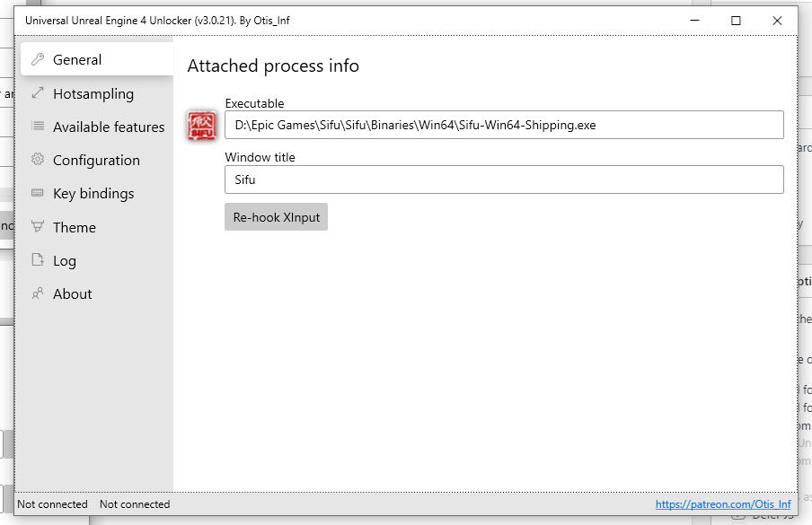Screen dimensions: 812x525
Task: Open the Configuration section
Action: (x=96, y=161)
